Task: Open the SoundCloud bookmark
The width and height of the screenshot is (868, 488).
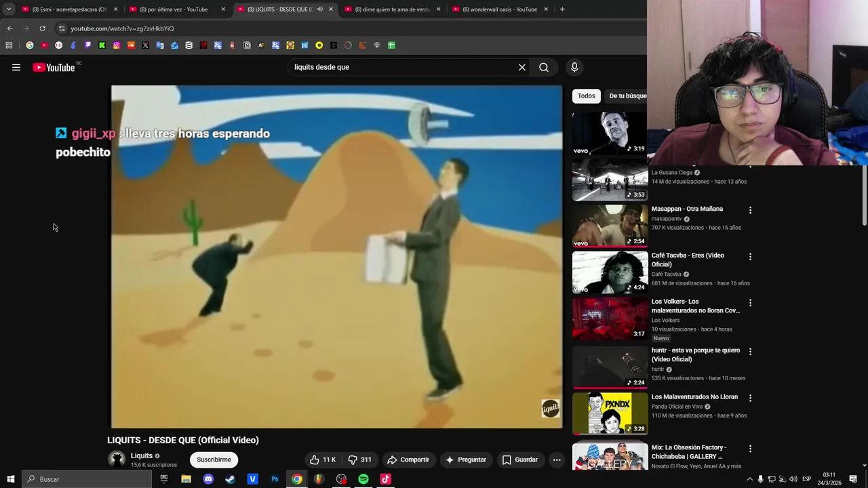Action: (131, 45)
